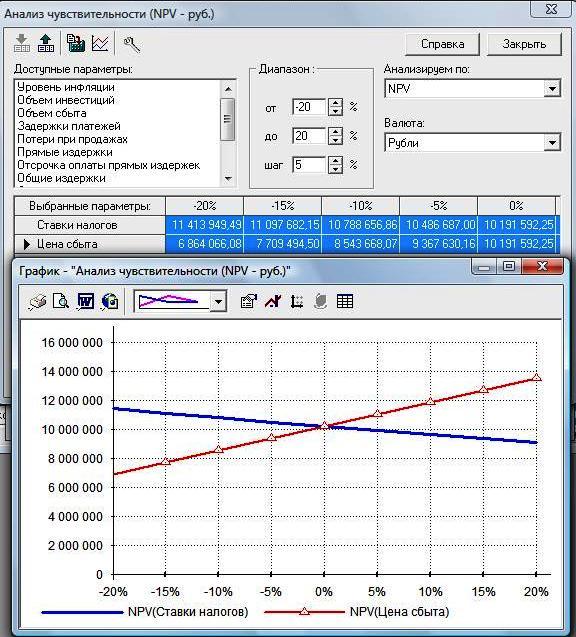Click the show chart line-graph icon

[100, 43]
